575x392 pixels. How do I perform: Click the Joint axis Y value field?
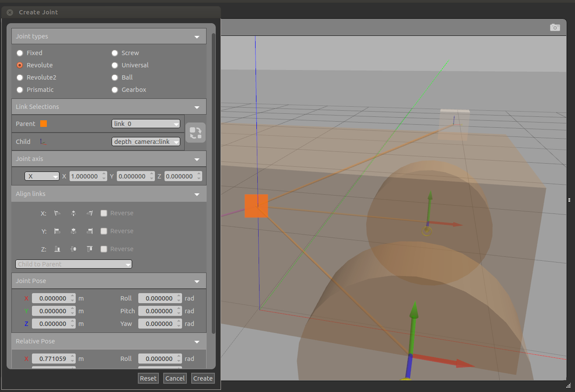[x=135, y=176]
